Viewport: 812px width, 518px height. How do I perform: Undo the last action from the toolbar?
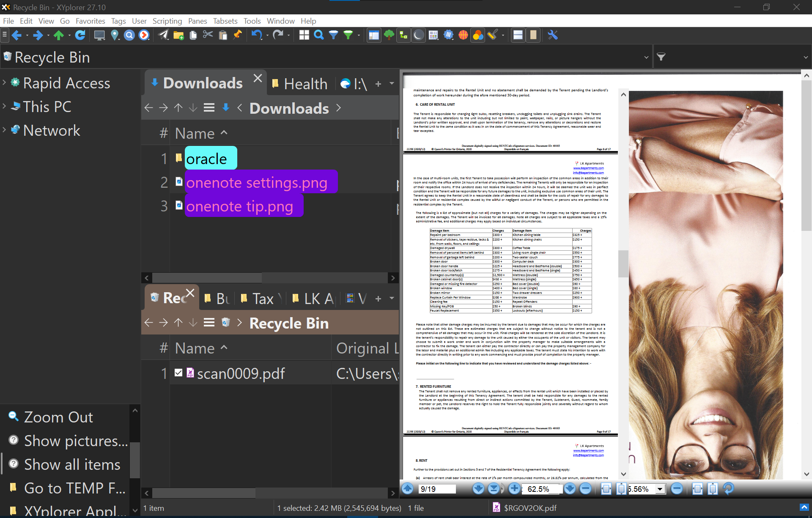[x=257, y=35]
